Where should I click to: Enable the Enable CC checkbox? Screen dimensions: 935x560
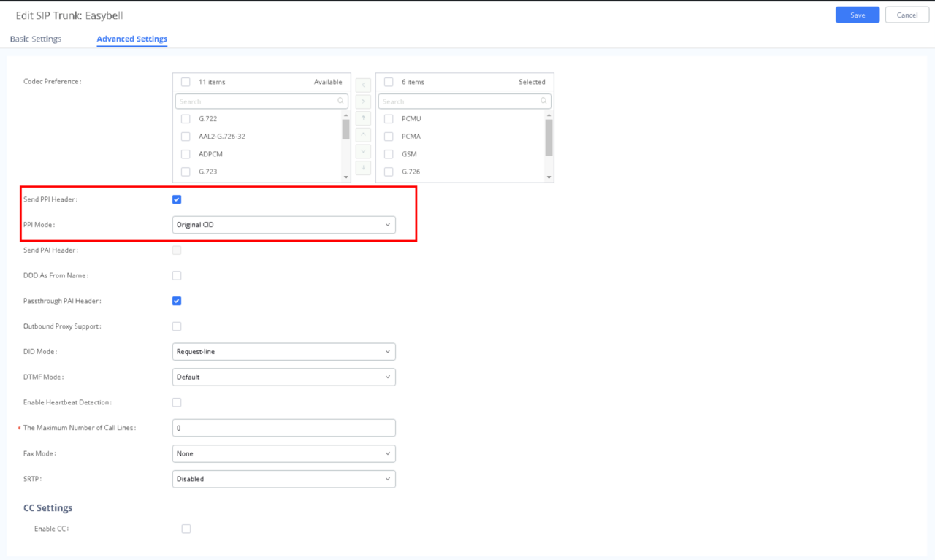(x=186, y=528)
